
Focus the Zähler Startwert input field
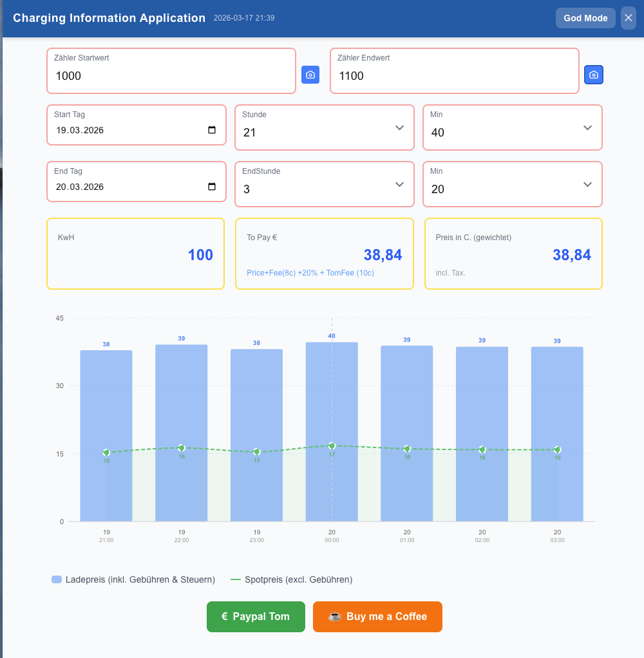171,76
